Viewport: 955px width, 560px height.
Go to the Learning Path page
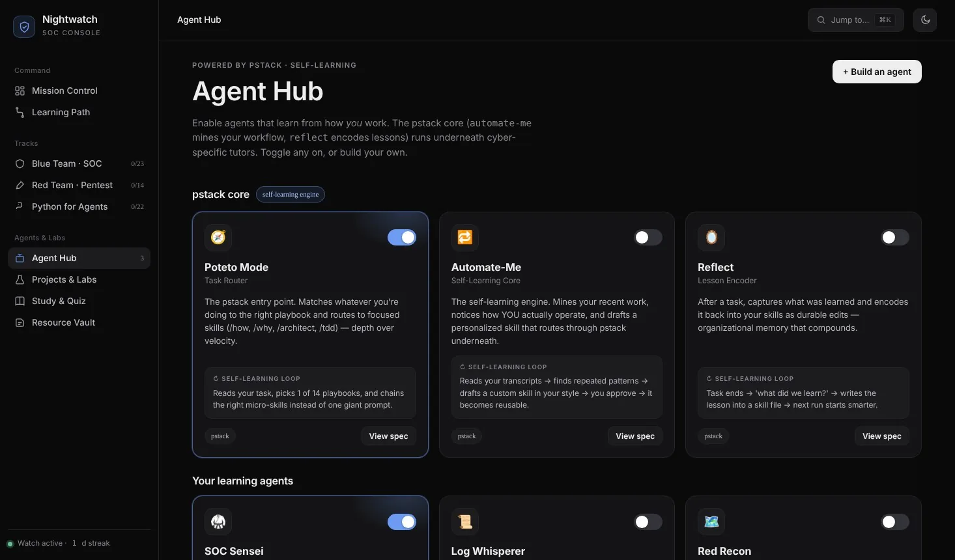[x=79, y=112]
